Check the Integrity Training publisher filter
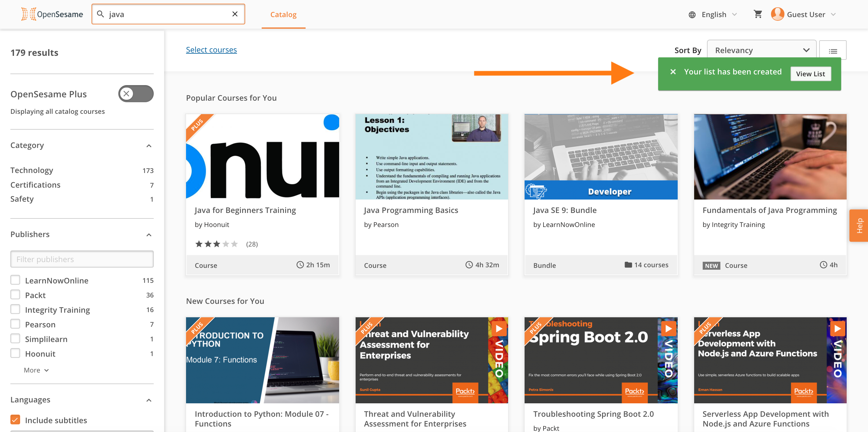 (x=15, y=309)
